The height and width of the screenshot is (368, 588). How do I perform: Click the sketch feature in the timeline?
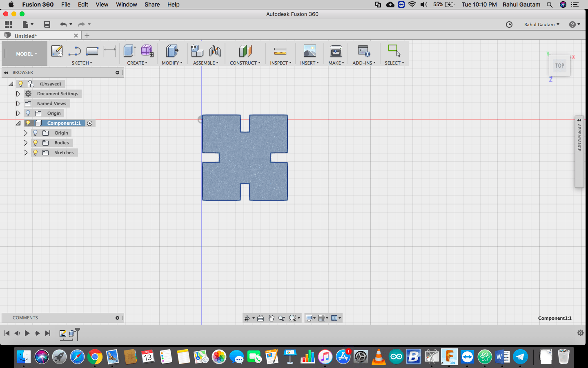coord(63,334)
